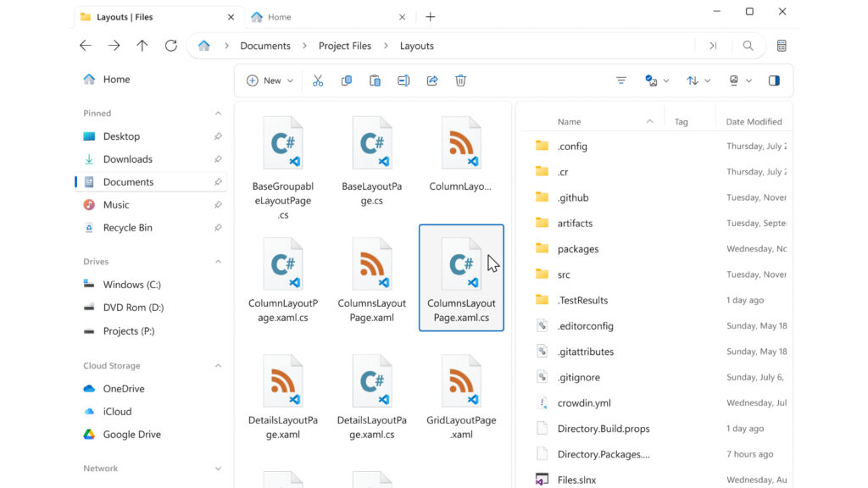This screenshot has height=488, width=868.
Task: Click the Name column sort arrow
Action: click(649, 122)
